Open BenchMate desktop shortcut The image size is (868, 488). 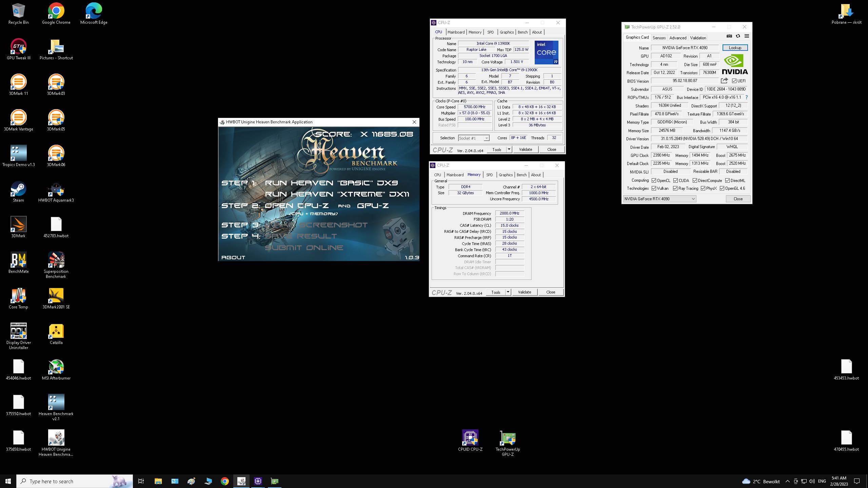click(19, 263)
